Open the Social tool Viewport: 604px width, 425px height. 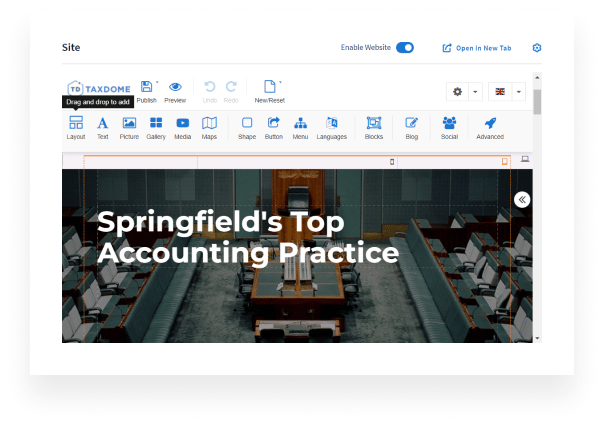pyautogui.click(x=449, y=127)
